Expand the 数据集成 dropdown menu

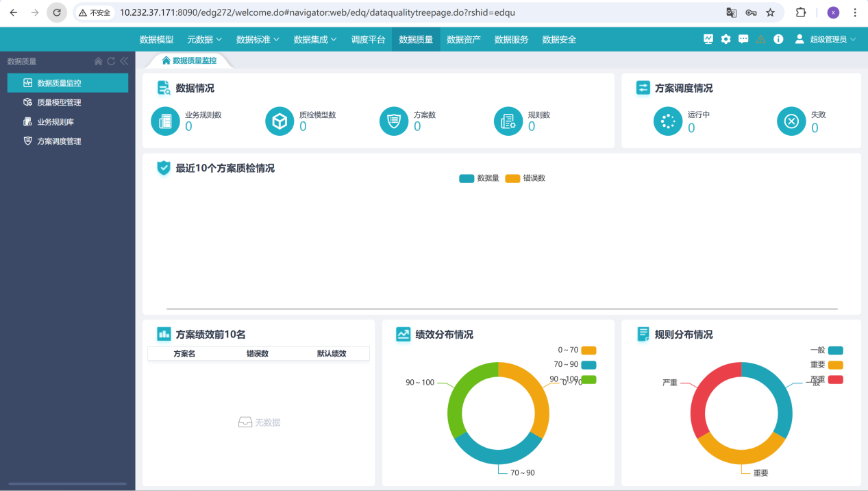tap(314, 40)
